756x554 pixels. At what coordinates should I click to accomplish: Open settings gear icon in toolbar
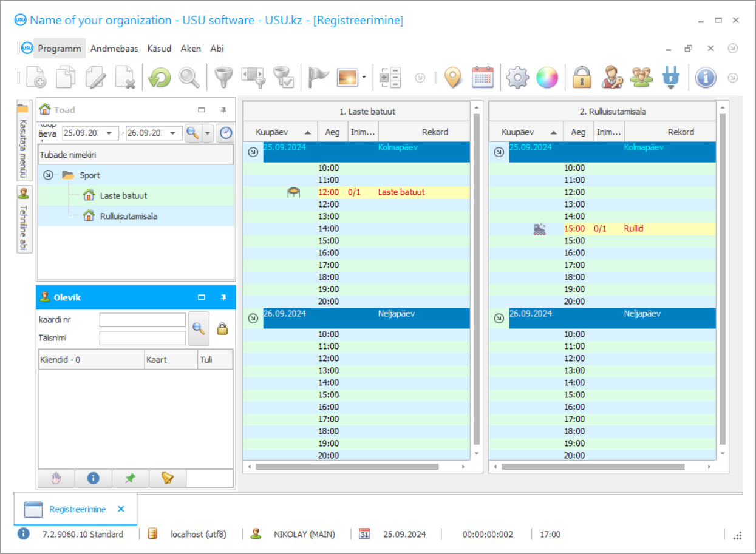click(517, 78)
